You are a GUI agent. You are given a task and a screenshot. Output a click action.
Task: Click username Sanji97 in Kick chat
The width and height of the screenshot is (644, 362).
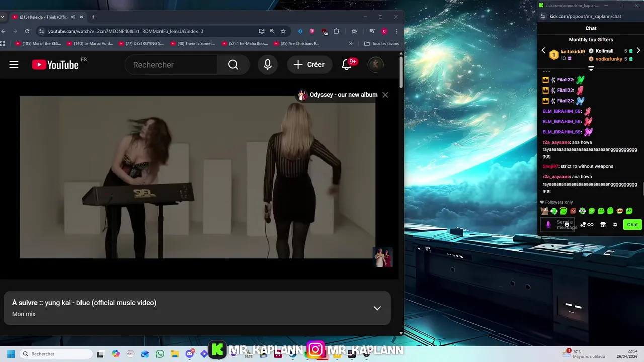pyautogui.click(x=550, y=166)
